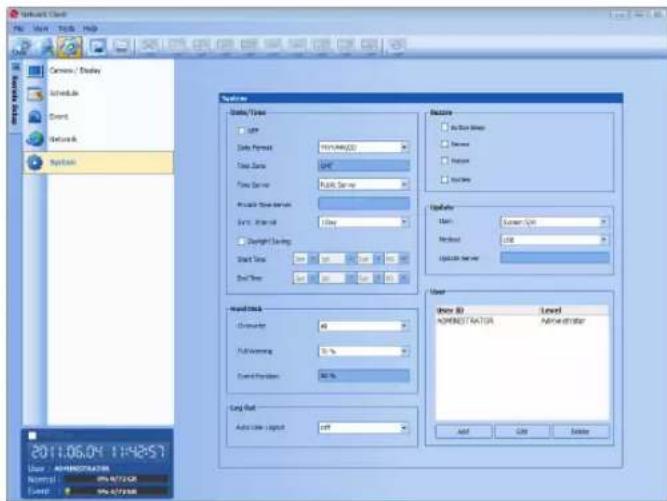Viewport: 667px width, 501px height.
Task: Select the Schedule sidebar icon
Action: (35, 94)
